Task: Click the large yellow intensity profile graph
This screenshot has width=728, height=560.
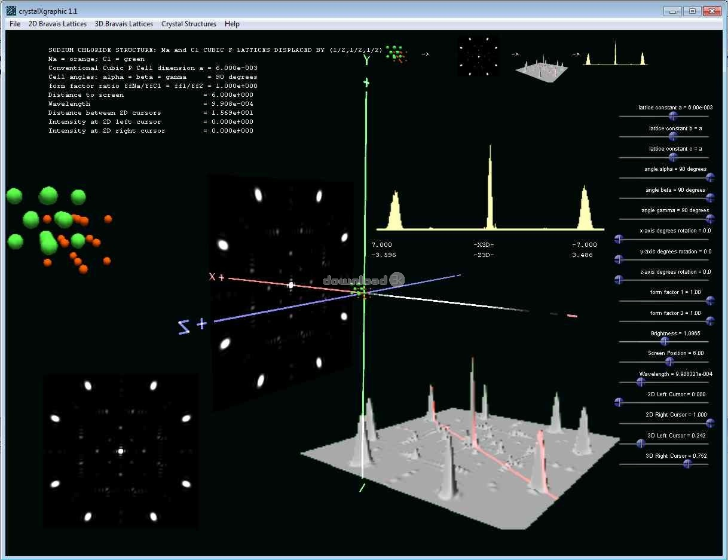Action: click(490, 188)
